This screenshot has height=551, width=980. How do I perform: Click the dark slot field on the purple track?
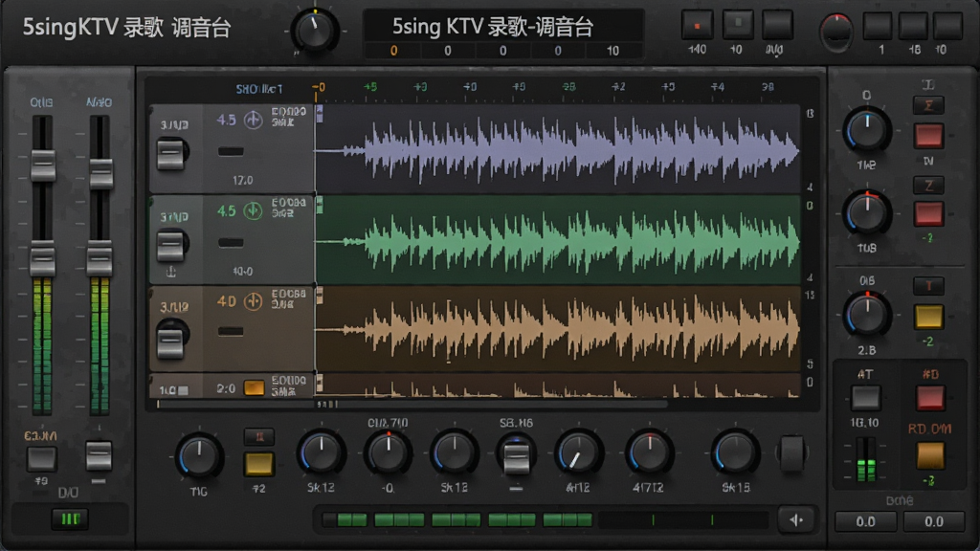[x=231, y=151]
